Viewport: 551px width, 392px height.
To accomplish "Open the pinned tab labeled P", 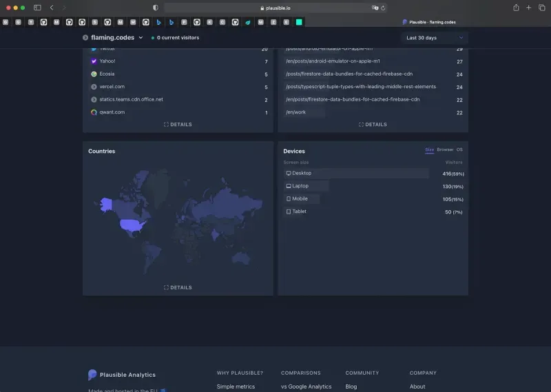I will point(184,22).
